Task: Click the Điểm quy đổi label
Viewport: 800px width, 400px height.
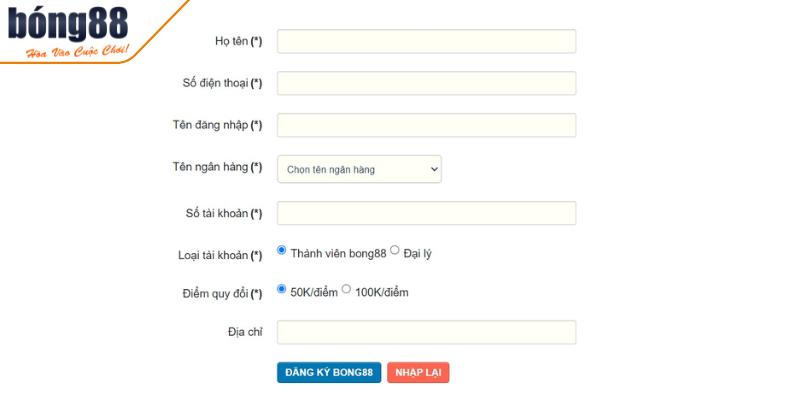Action: (x=223, y=294)
